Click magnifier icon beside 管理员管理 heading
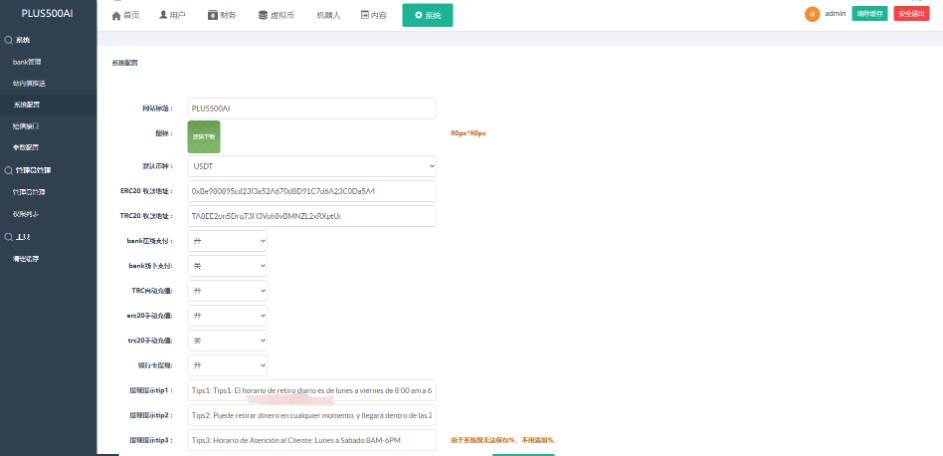The width and height of the screenshot is (943, 456). pyautogui.click(x=8, y=170)
